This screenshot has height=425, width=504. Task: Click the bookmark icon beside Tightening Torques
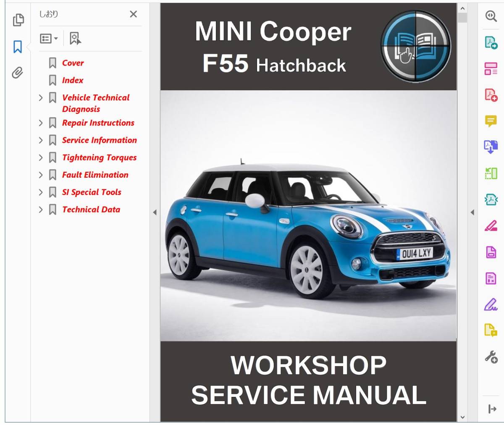pos(52,157)
